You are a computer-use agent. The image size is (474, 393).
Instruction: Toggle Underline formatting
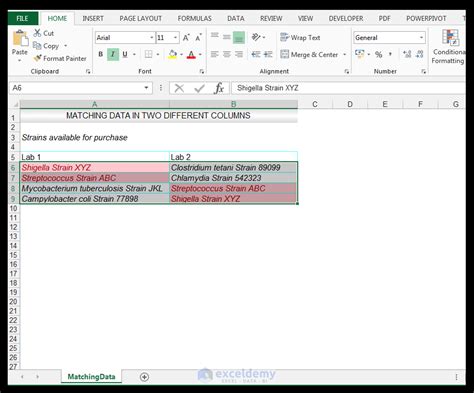[125, 54]
